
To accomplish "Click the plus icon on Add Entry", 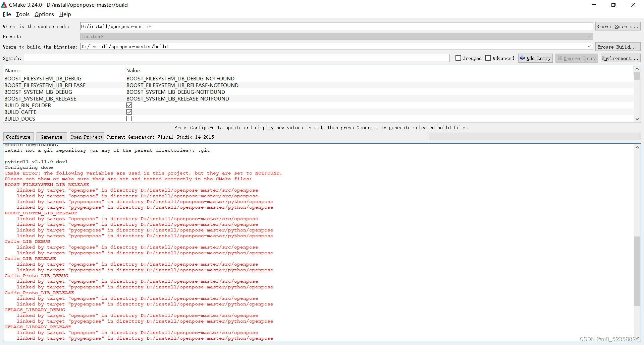I will coord(522,58).
